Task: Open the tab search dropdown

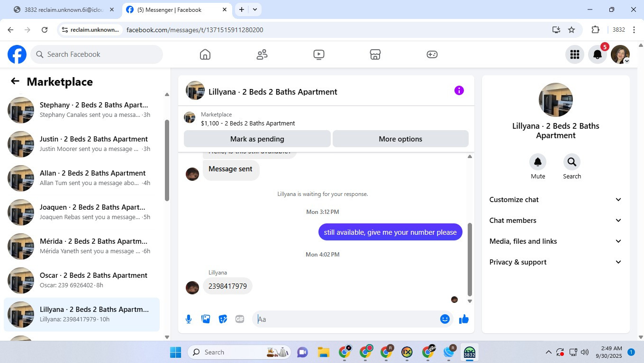Action: pos(255,9)
